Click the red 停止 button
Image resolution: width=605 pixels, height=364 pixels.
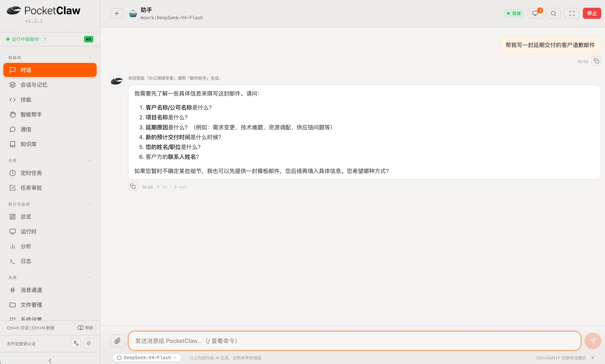click(592, 13)
